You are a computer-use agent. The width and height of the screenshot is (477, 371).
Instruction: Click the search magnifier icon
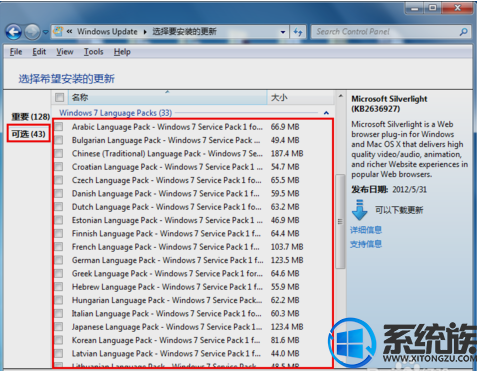(463, 32)
